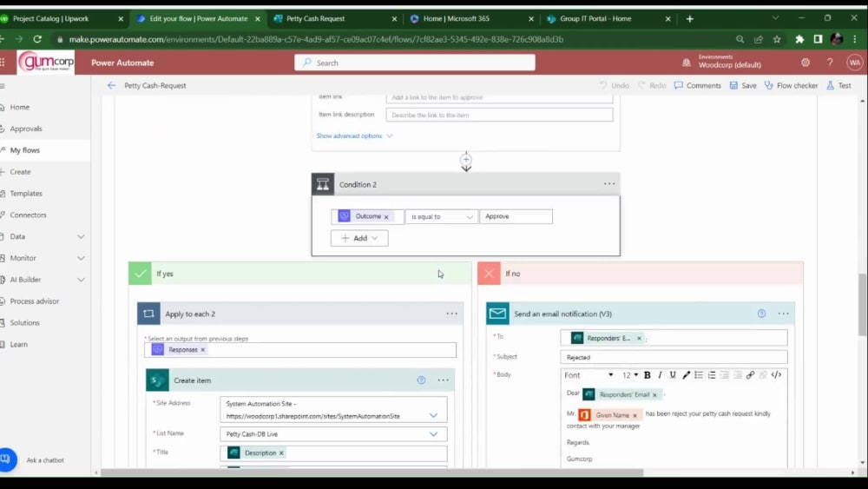The height and width of the screenshot is (489, 868).
Task: Open the Flow checker
Action: (791, 85)
